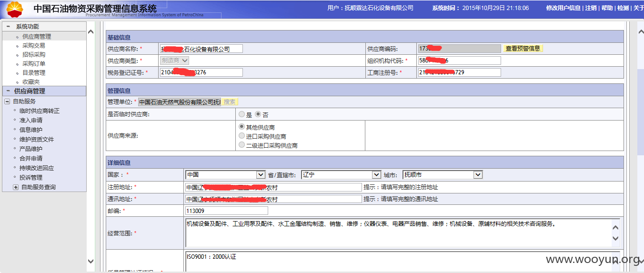
Task: Open 采购订单 menu item
Action: pyautogui.click(x=34, y=63)
